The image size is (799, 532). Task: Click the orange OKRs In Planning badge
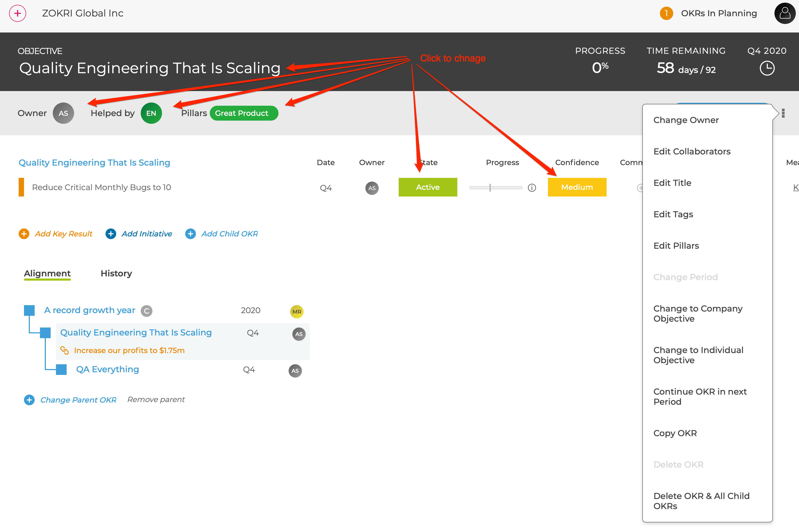click(x=666, y=14)
